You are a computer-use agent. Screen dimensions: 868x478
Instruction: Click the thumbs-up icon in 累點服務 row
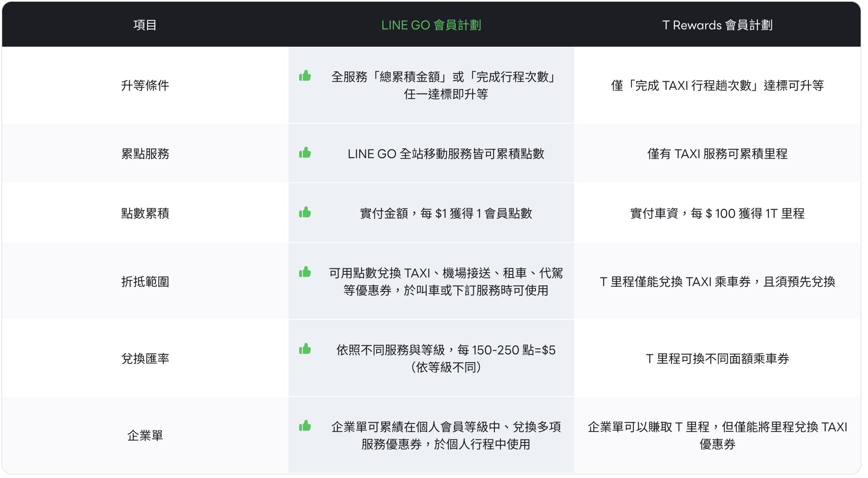pos(305,153)
